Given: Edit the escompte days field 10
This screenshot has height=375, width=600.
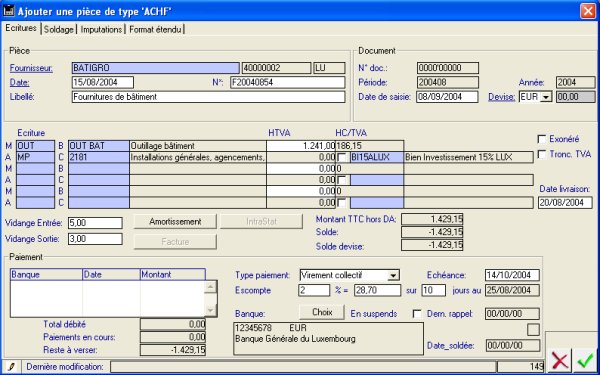Looking at the screenshot, I should (434, 290).
